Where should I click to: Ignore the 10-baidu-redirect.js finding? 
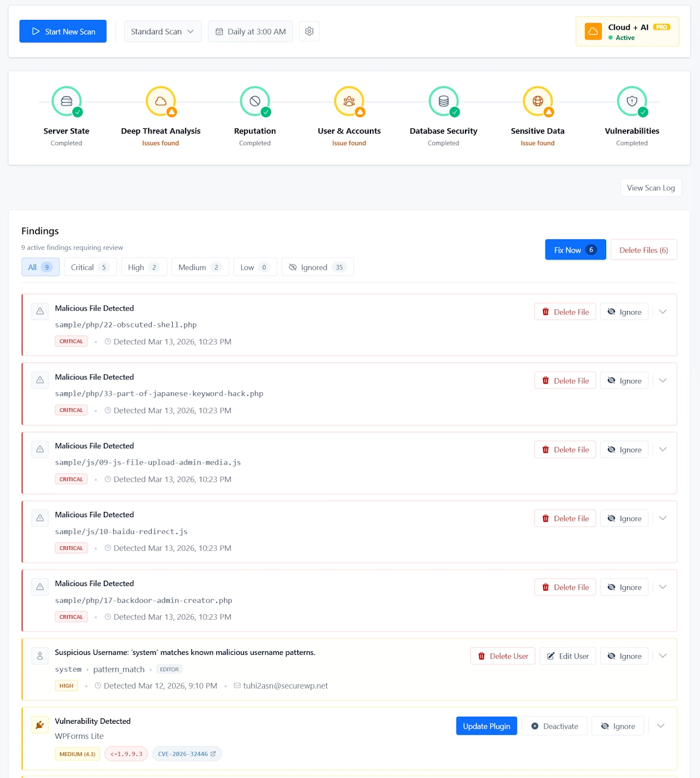coord(624,518)
